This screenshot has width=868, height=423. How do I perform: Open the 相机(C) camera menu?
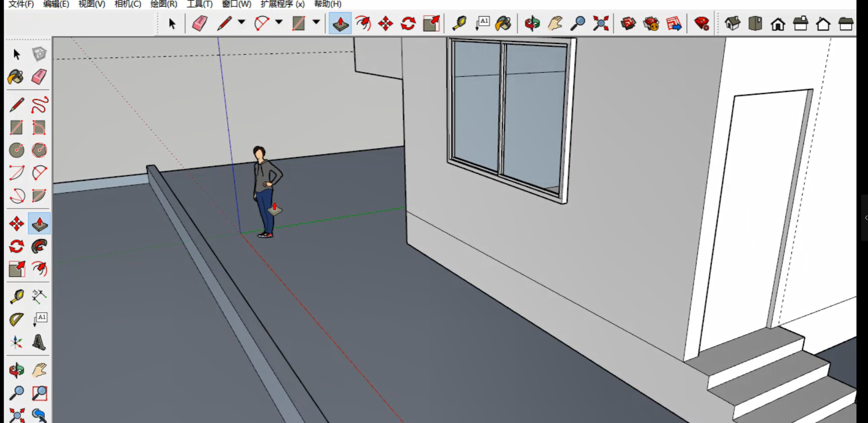(x=128, y=4)
